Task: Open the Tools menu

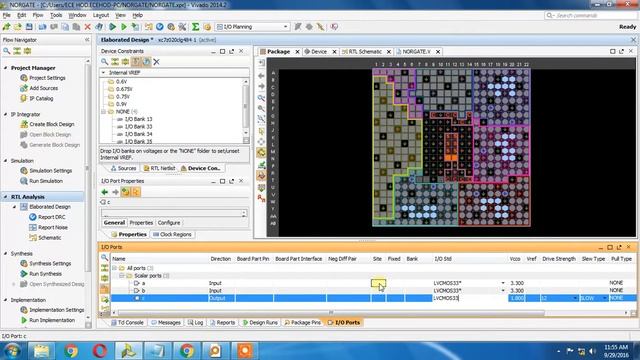Action: [56, 15]
